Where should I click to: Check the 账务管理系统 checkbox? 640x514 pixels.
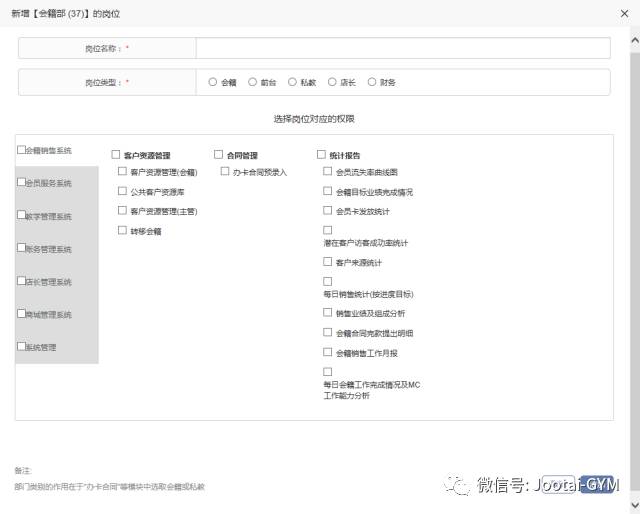pyautogui.click(x=21, y=248)
